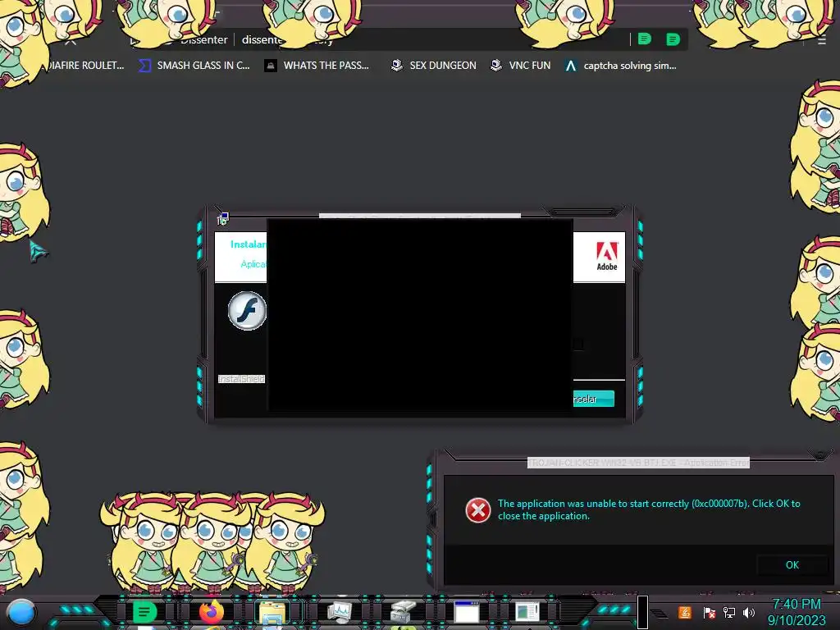
Task: Click the first green Dissenter comment icon in the address bar
Action: pyautogui.click(x=645, y=39)
